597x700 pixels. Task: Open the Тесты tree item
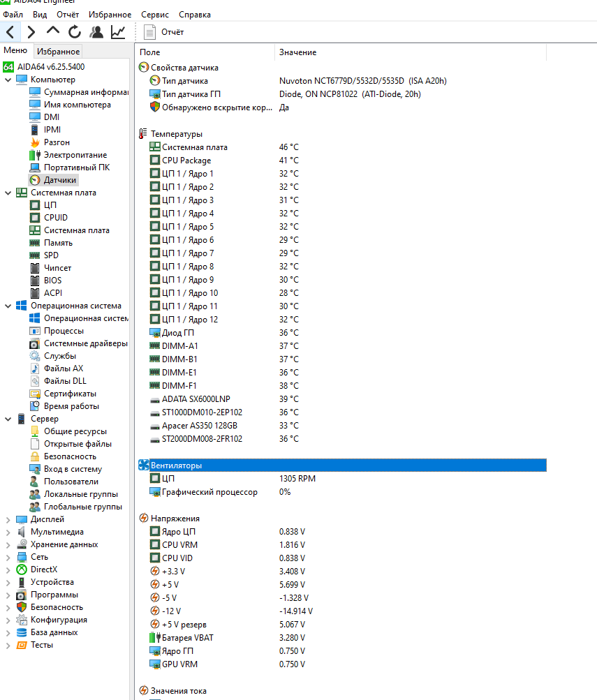click(35, 645)
